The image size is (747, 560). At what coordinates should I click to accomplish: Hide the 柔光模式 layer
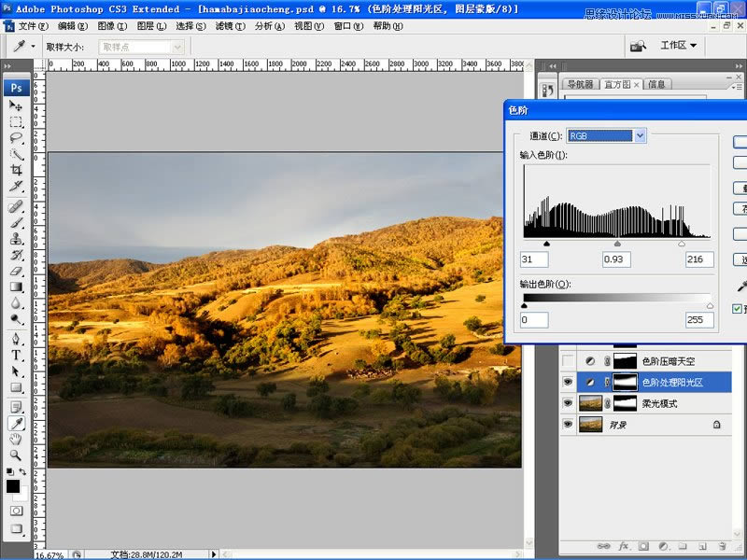pyautogui.click(x=567, y=403)
